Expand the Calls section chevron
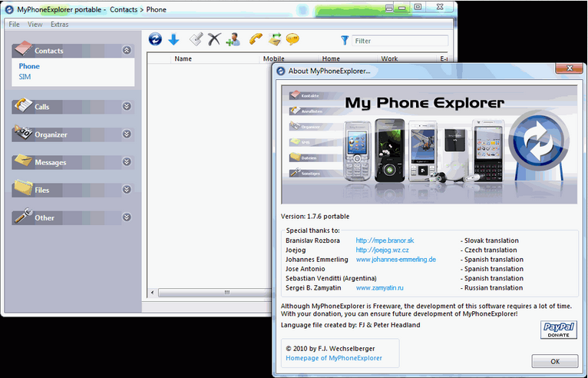Screen dimensions: 588x378 [127, 106]
